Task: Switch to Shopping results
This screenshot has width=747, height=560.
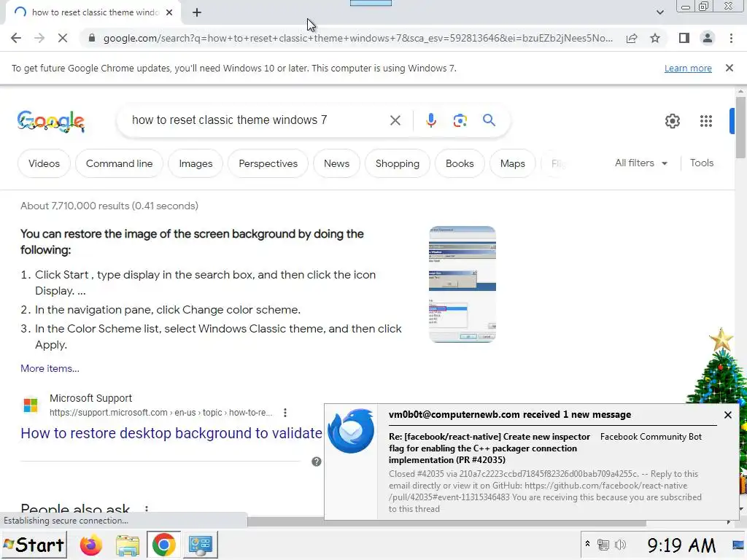Action: pos(398,163)
